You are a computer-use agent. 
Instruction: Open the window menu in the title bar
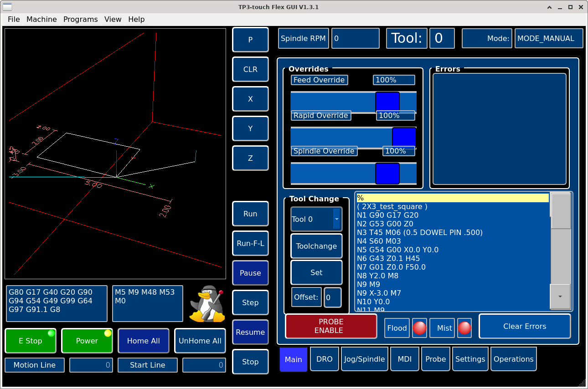click(x=8, y=7)
